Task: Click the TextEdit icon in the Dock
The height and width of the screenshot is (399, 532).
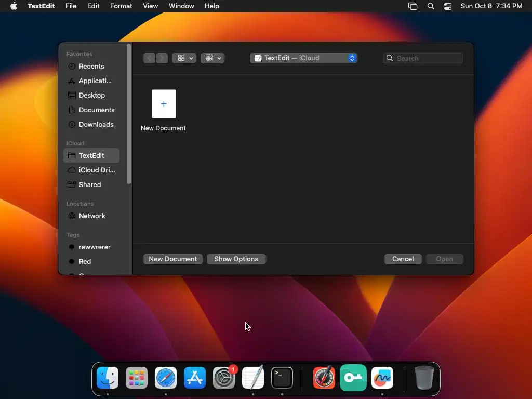Action: coord(253,378)
